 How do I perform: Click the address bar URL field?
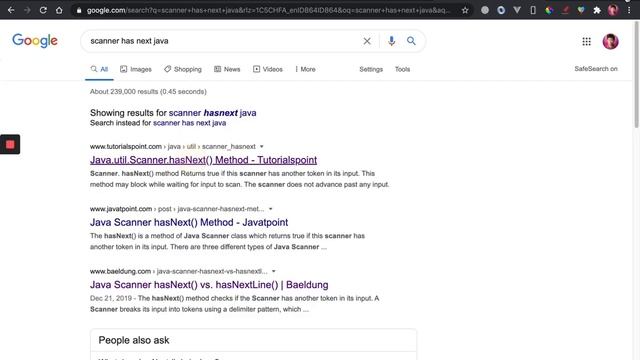click(268, 10)
